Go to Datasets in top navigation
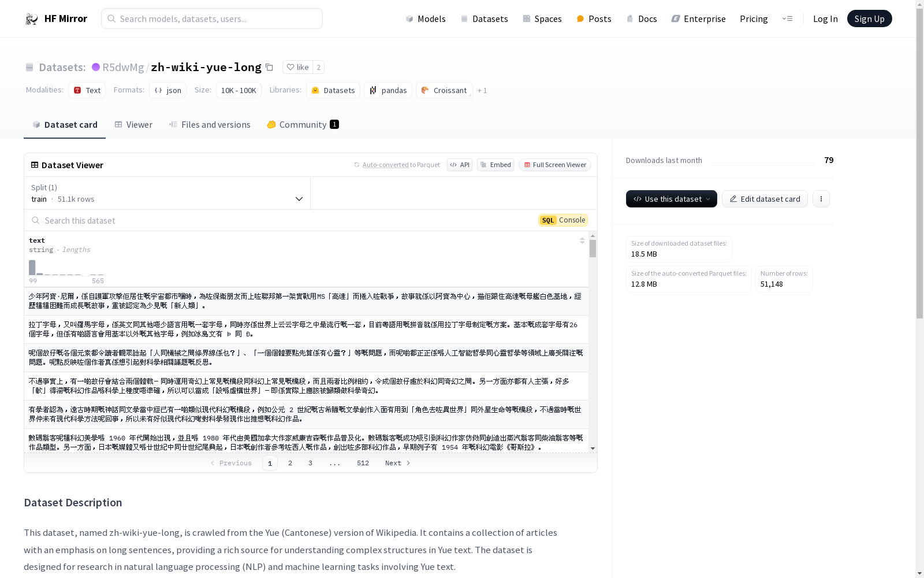This screenshot has width=924, height=578. [484, 19]
